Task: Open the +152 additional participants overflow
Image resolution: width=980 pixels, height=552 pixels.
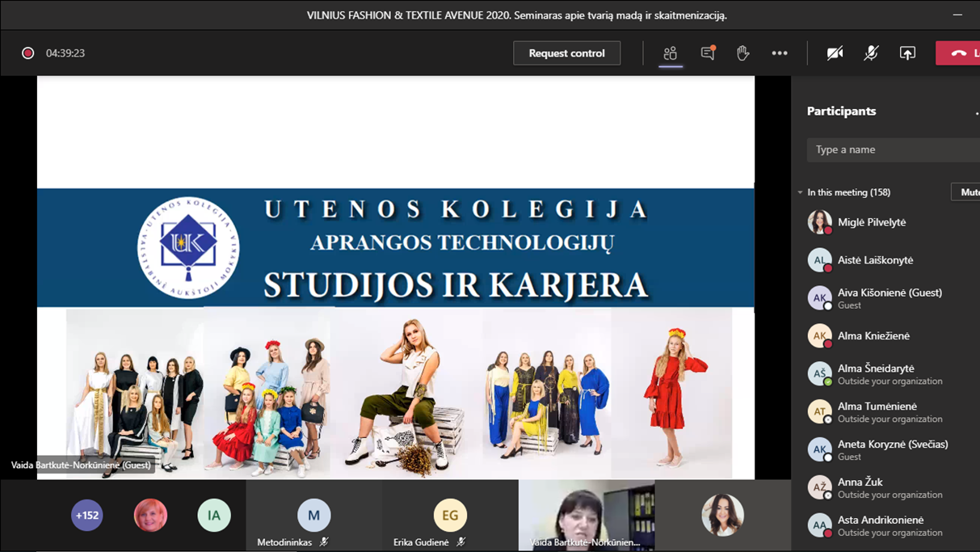Action: [87, 516]
